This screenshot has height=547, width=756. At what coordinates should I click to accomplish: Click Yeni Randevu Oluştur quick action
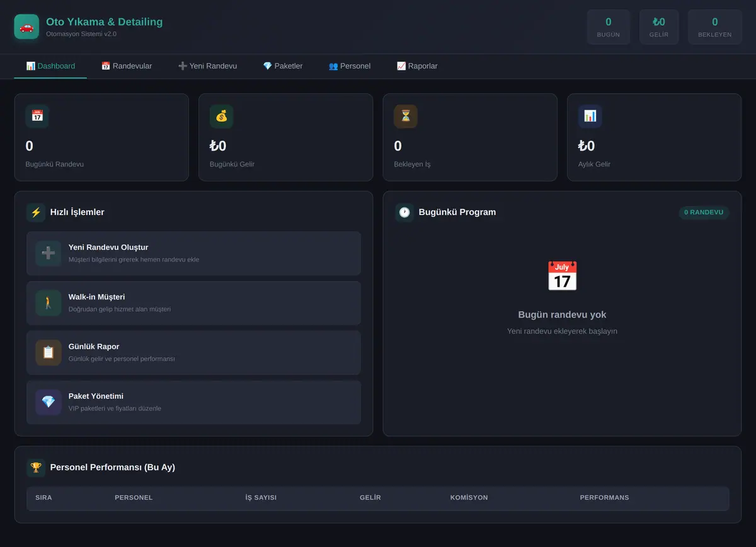tap(193, 253)
